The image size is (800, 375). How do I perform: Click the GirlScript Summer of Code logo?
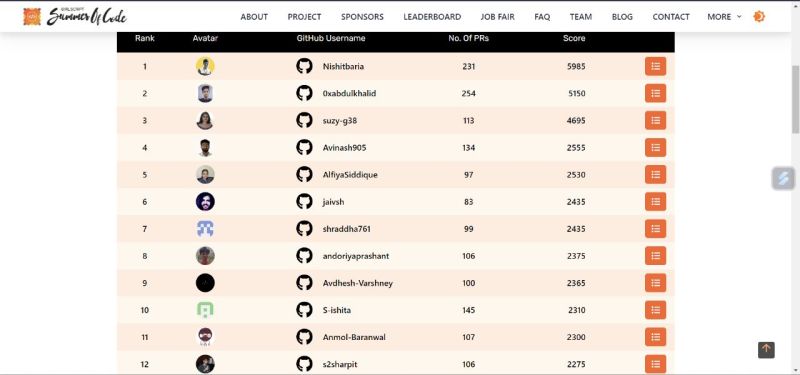pos(75,16)
